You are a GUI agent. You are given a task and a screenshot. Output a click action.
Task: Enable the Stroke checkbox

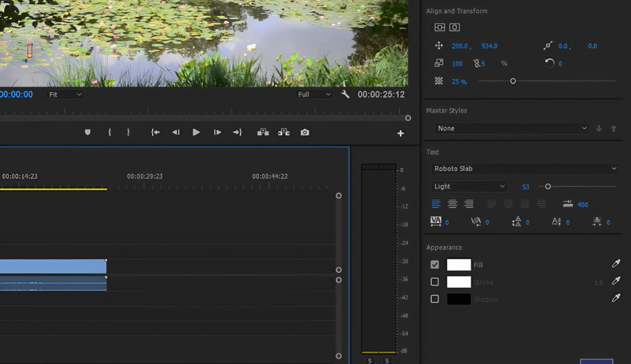click(x=435, y=282)
